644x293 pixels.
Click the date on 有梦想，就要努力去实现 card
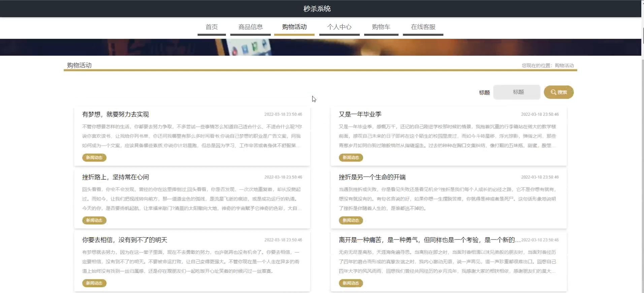pyautogui.click(x=283, y=114)
